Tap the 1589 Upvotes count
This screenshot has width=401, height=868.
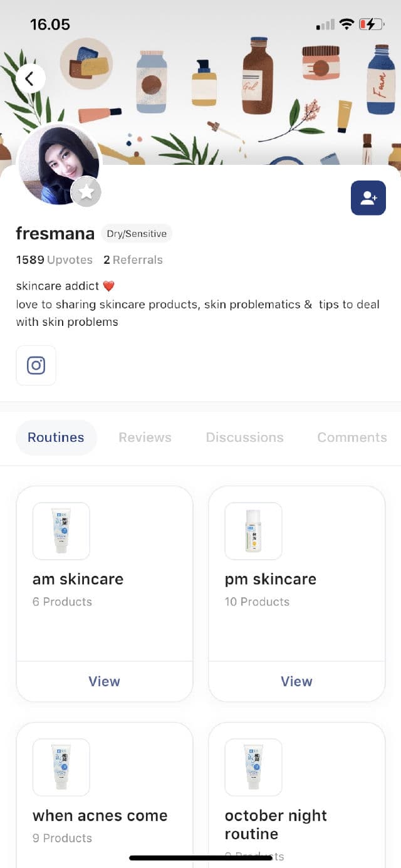pyautogui.click(x=54, y=260)
